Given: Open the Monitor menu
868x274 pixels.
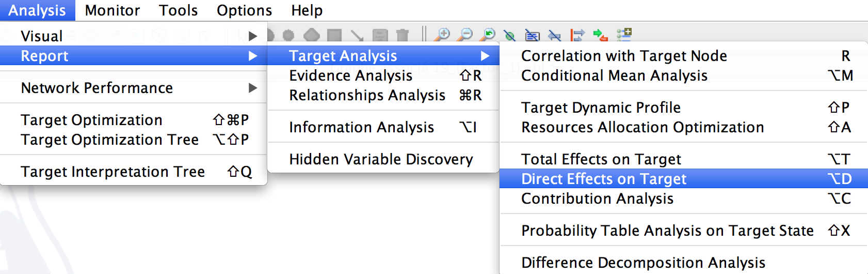Looking at the screenshot, I should coord(112,10).
